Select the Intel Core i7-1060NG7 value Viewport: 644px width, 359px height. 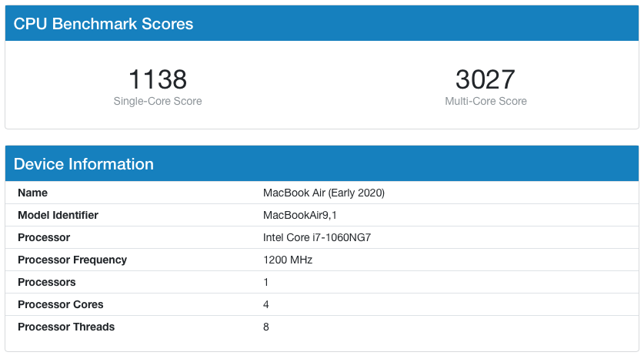[317, 237]
